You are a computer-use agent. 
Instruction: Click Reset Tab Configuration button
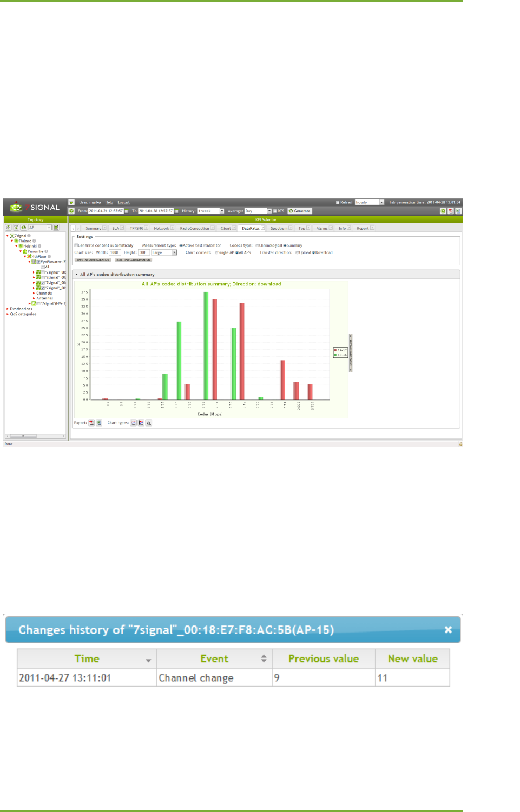click(x=133, y=259)
